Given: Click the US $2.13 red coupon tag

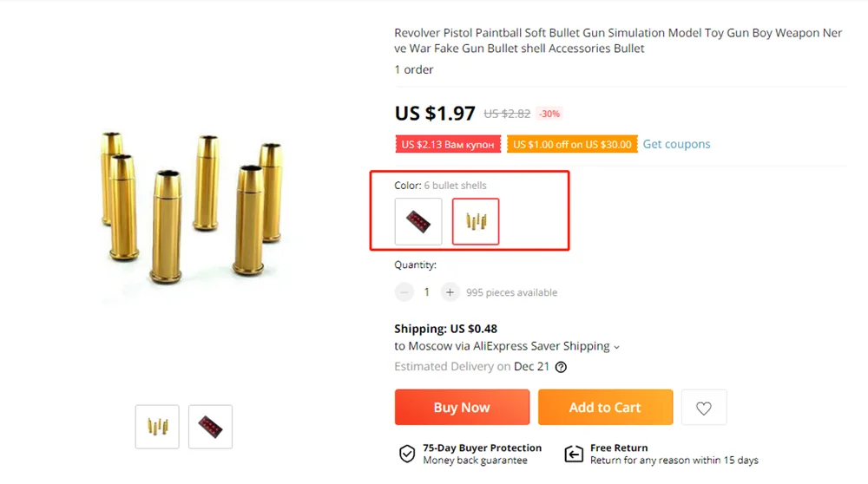Looking at the screenshot, I should (x=448, y=144).
